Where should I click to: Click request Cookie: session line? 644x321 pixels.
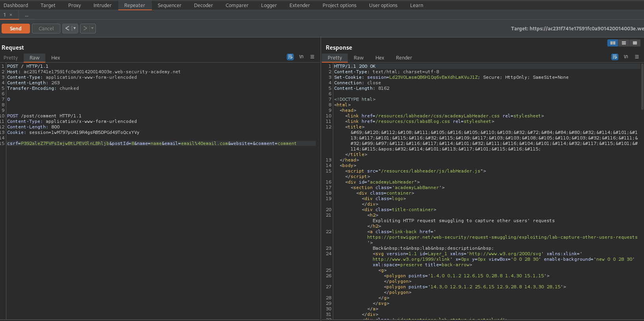pyautogui.click(x=73, y=132)
